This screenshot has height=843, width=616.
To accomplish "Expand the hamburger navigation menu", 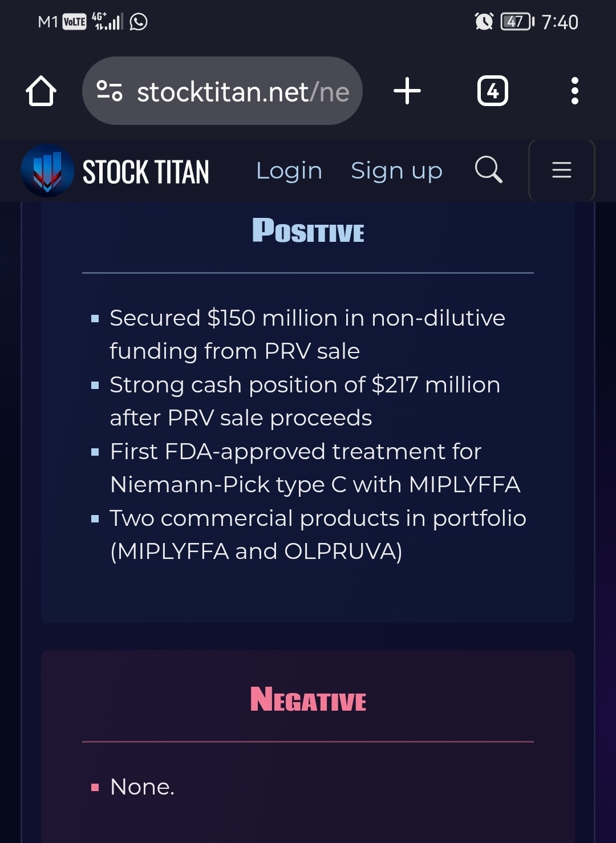I will coord(562,170).
